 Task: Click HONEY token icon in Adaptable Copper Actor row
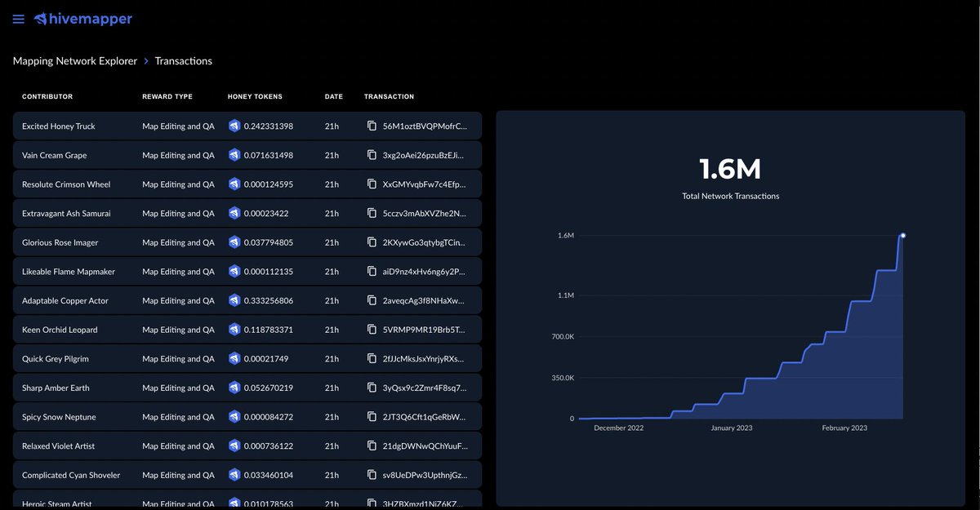pyautogui.click(x=233, y=300)
